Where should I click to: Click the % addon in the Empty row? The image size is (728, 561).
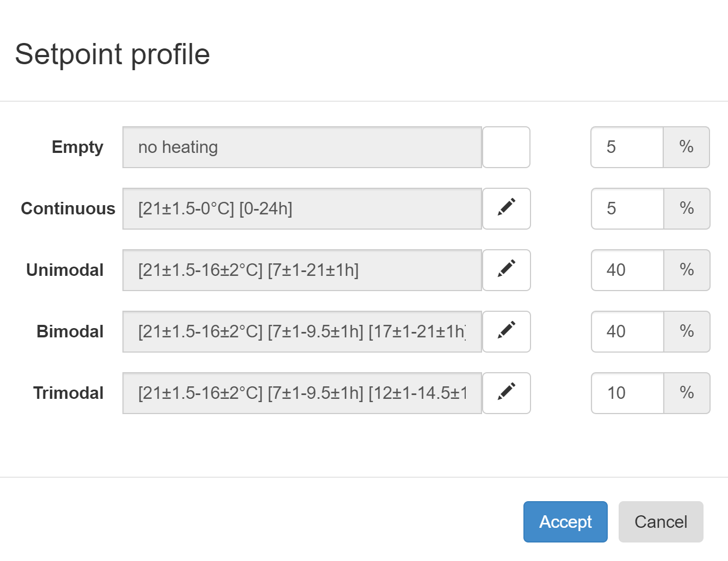point(686,147)
